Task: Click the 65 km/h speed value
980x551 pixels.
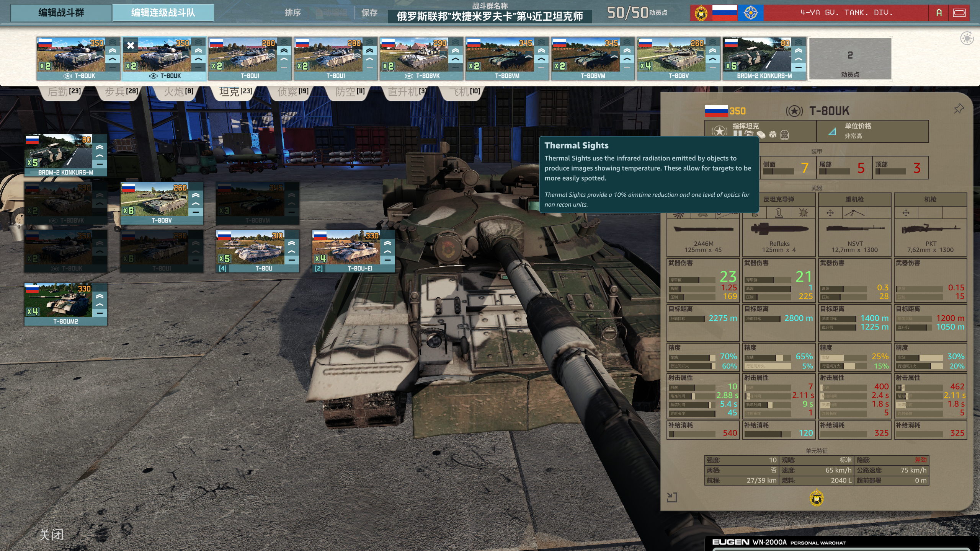Action: pos(838,470)
